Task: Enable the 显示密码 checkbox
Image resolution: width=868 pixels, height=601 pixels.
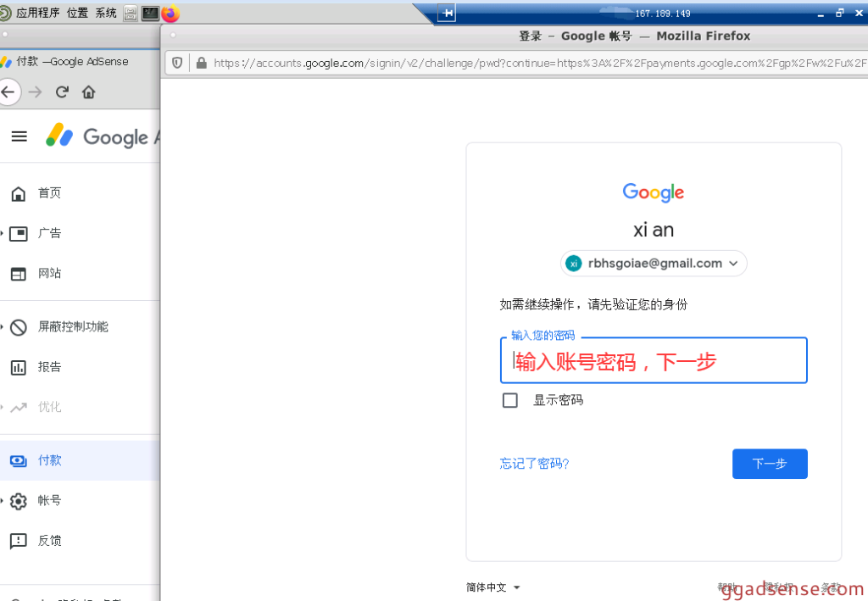Action: [509, 400]
